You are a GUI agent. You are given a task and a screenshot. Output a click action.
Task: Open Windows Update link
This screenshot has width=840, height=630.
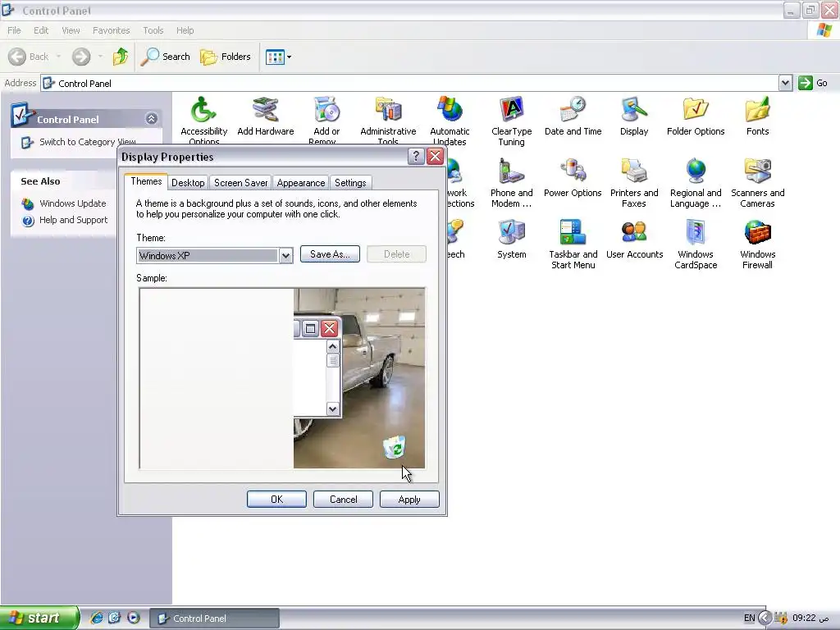[72, 203]
